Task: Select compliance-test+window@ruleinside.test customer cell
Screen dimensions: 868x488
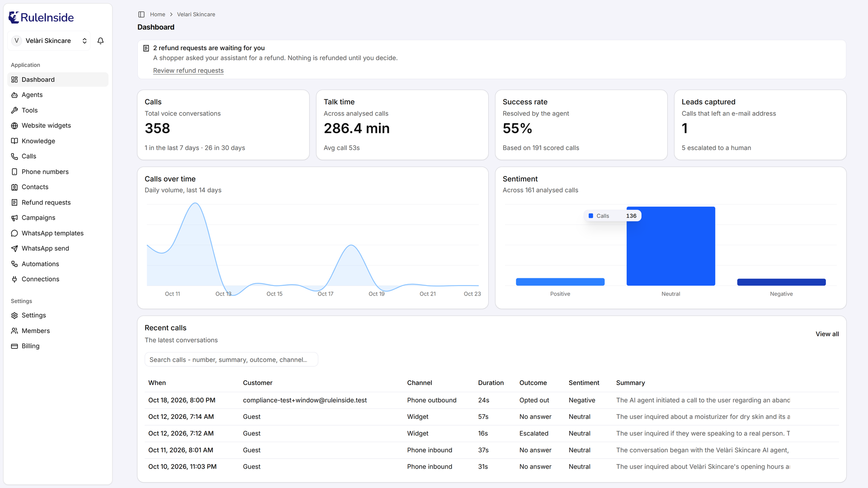Action: 305,400
